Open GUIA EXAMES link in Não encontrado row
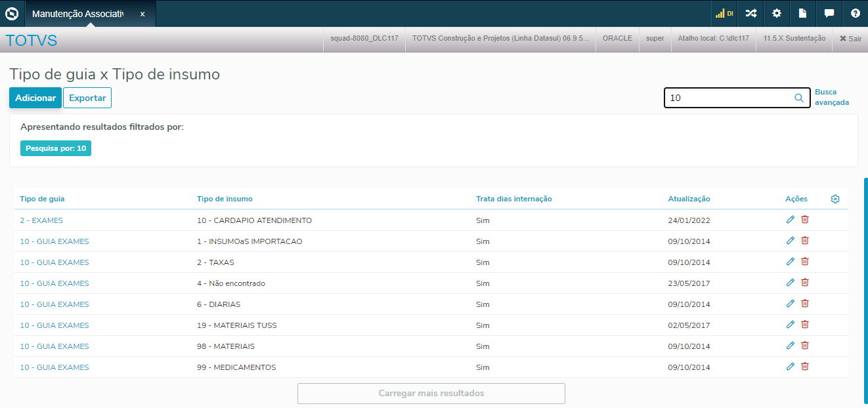This screenshot has width=868, height=408. [x=54, y=283]
